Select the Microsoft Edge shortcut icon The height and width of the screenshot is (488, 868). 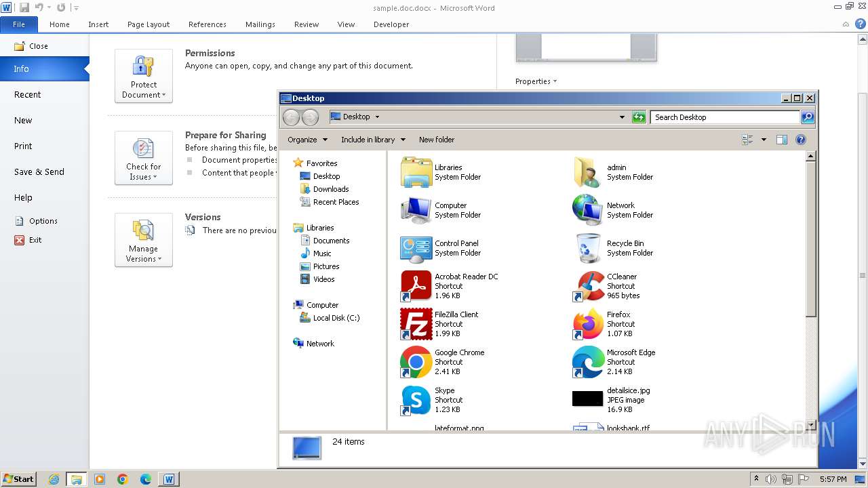click(588, 362)
